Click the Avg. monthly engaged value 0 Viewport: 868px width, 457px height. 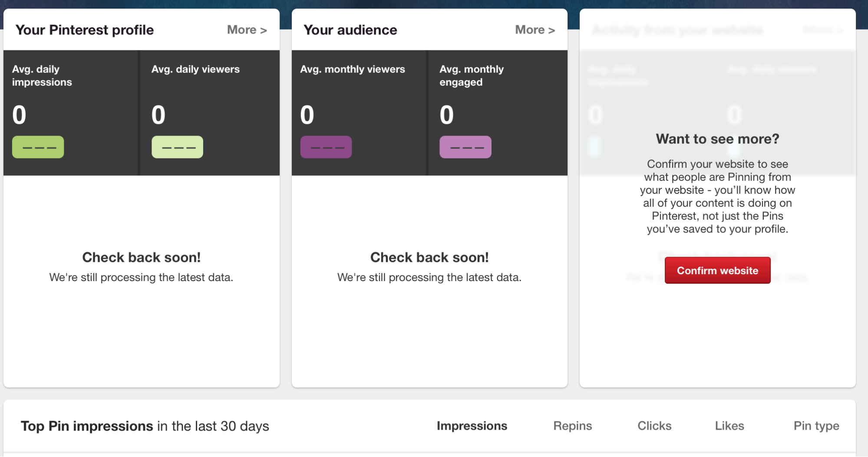tap(446, 115)
